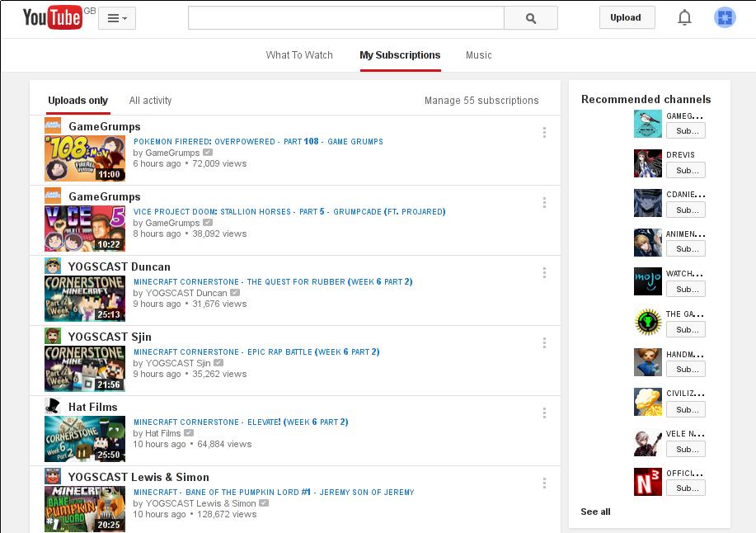
Task: Click OFFICI... N3 channel icon
Action: (x=647, y=481)
